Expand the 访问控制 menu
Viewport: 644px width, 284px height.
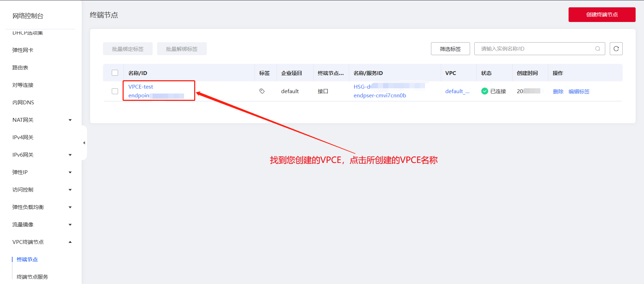click(x=70, y=190)
